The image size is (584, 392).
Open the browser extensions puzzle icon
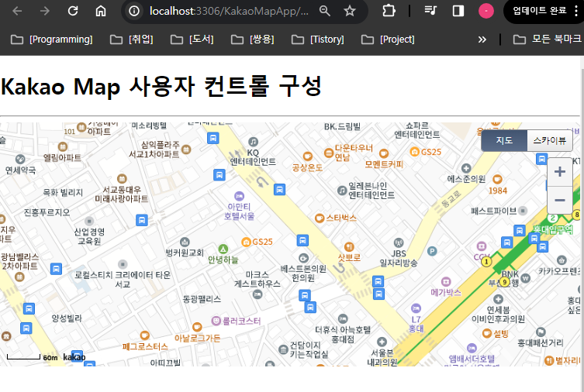point(389,11)
